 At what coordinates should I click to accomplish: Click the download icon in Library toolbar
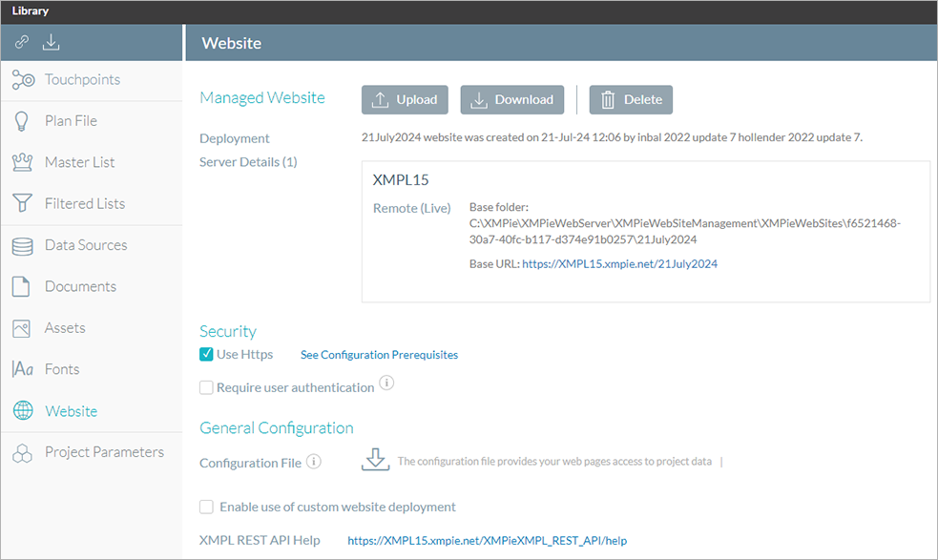[x=51, y=42]
